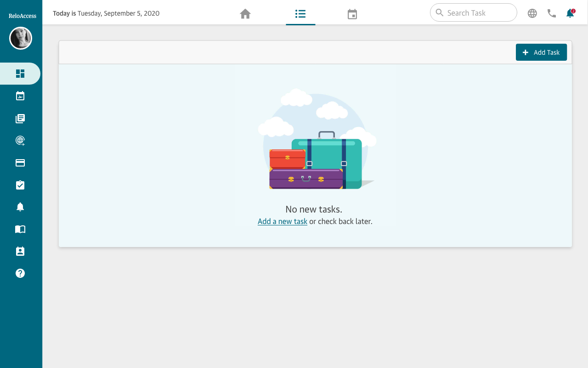Open the globe destination sidebar icon

(x=20, y=141)
